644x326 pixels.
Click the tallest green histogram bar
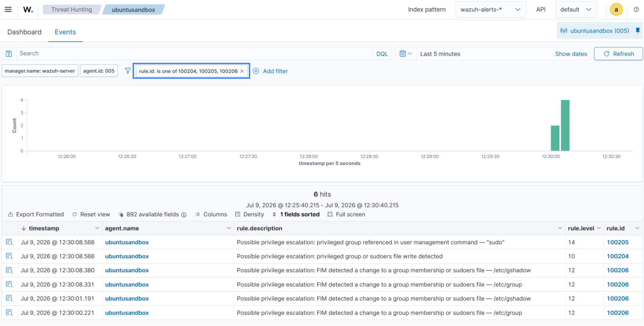pyautogui.click(x=565, y=125)
